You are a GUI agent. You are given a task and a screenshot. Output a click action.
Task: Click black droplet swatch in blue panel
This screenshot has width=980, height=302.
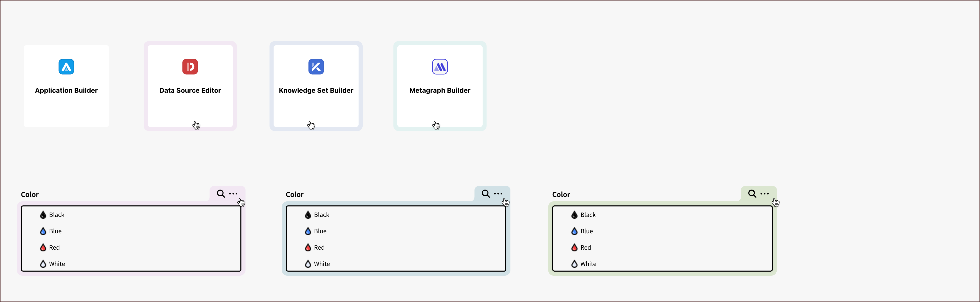pyautogui.click(x=308, y=215)
